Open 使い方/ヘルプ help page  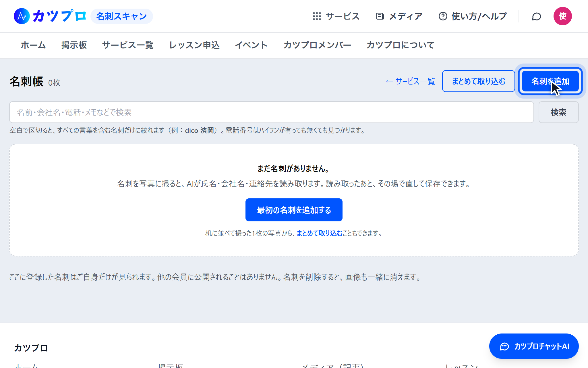473,16
